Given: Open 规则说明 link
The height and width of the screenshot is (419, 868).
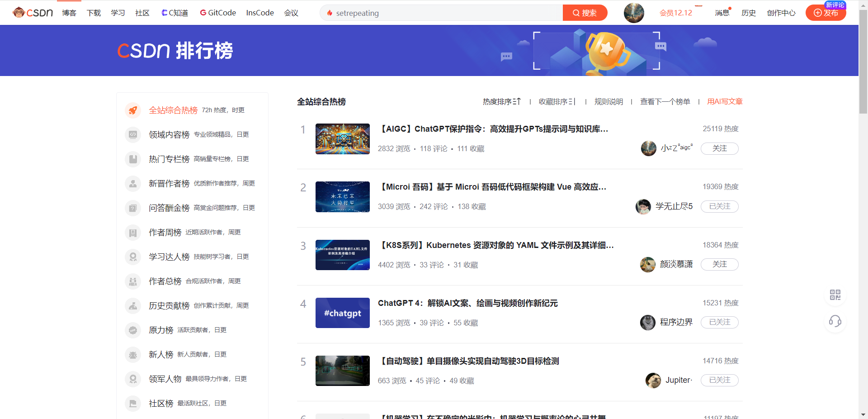Looking at the screenshot, I should 609,102.
